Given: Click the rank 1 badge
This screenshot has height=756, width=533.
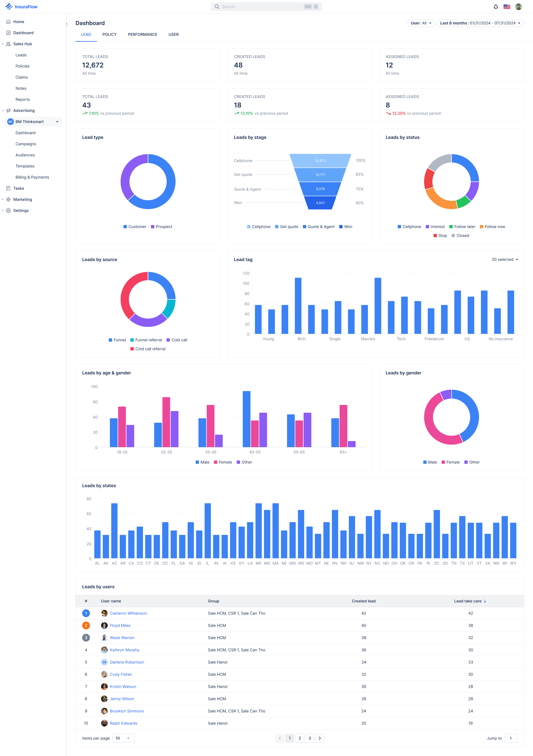Looking at the screenshot, I should [x=86, y=613].
